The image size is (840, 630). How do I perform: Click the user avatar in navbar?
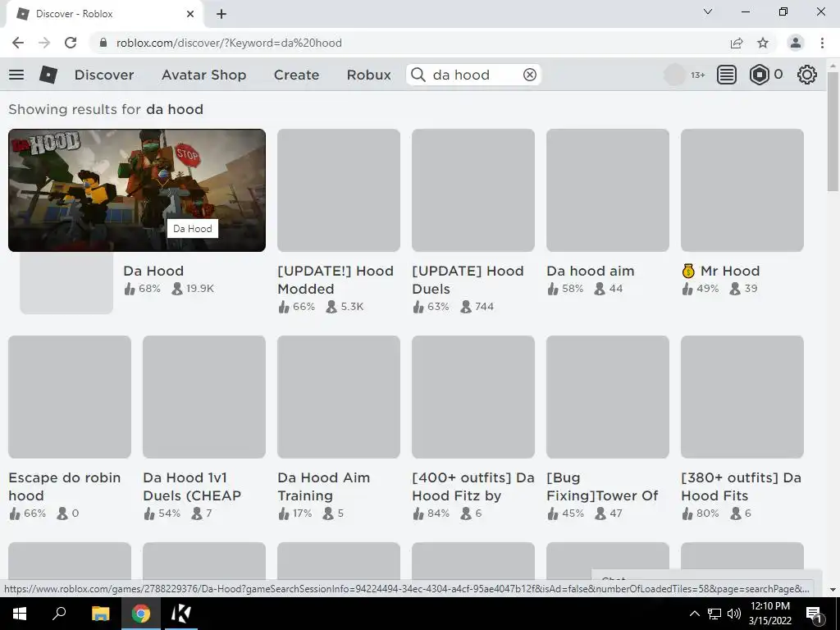(x=674, y=75)
